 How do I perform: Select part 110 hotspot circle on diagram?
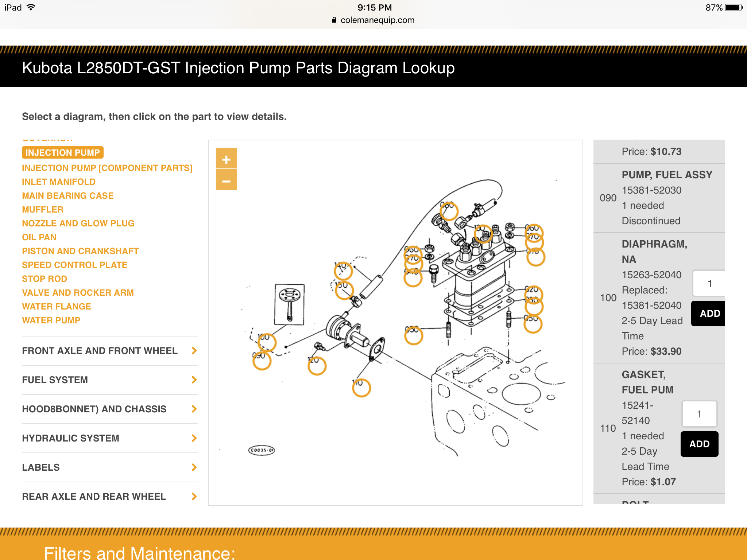tap(361, 388)
